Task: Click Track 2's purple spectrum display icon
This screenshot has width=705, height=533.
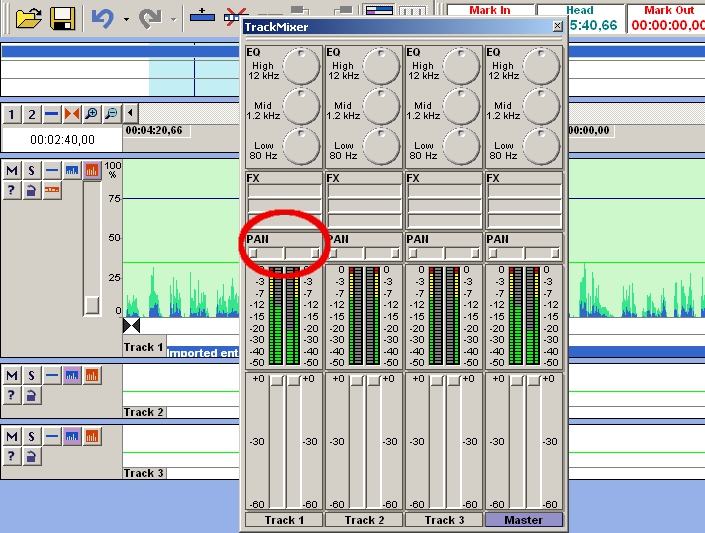Action: 72,375
